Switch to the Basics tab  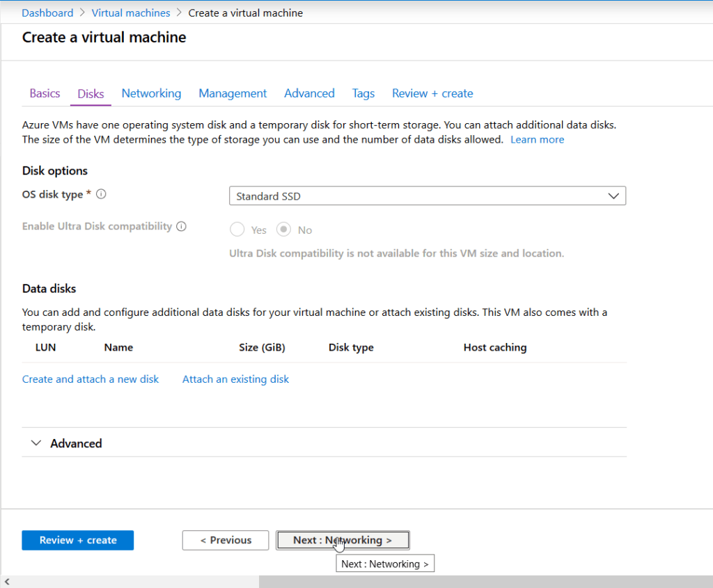tap(44, 93)
